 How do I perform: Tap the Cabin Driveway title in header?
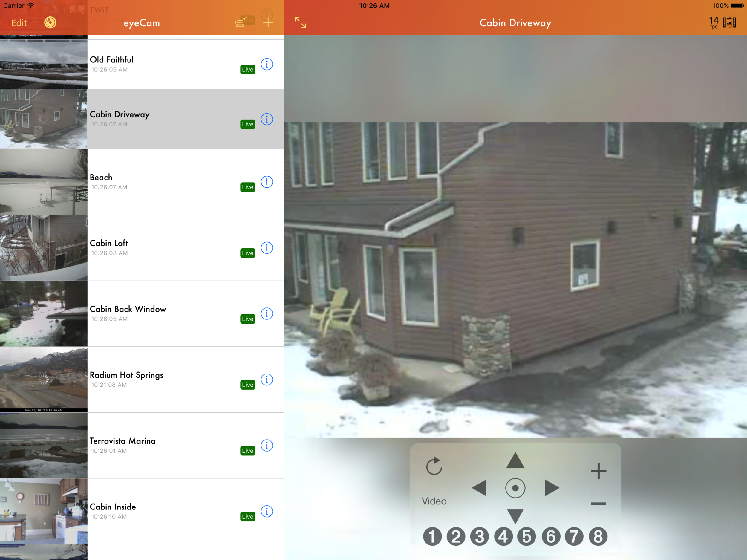[x=515, y=23]
